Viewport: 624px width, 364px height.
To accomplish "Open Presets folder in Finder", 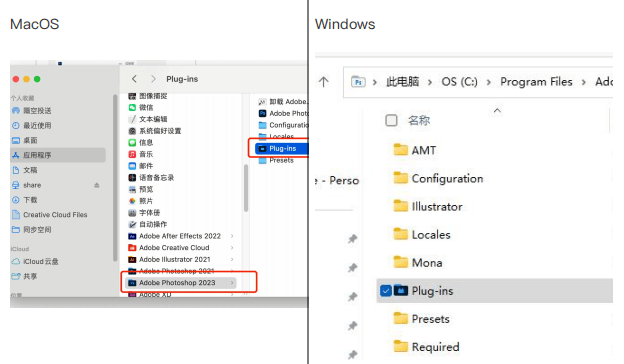I will pyautogui.click(x=276, y=160).
